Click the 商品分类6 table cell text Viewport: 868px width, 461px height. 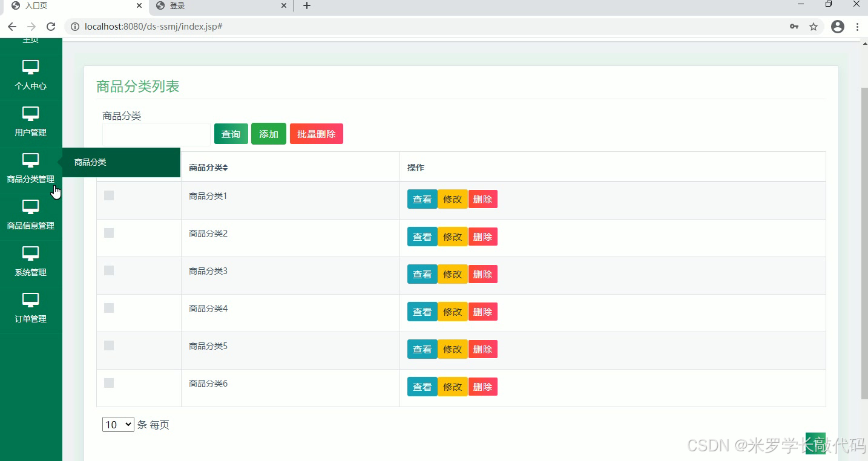(208, 384)
